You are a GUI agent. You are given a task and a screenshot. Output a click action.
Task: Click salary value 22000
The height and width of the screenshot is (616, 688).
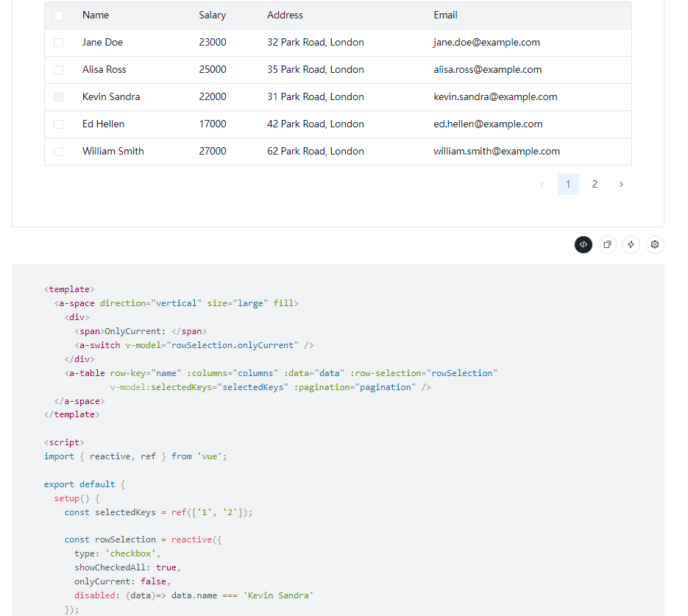tap(213, 96)
